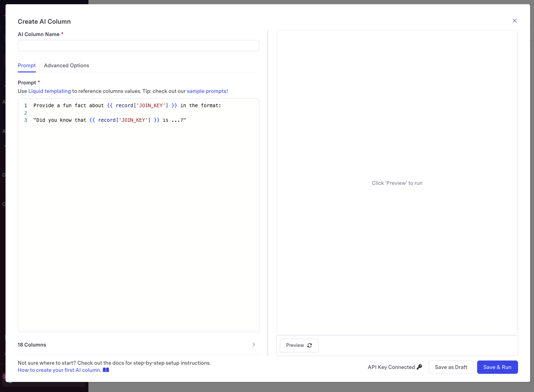The height and width of the screenshot is (392, 534).
Task: Click empty line 2 in prompt editor
Action: [x=130, y=113]
